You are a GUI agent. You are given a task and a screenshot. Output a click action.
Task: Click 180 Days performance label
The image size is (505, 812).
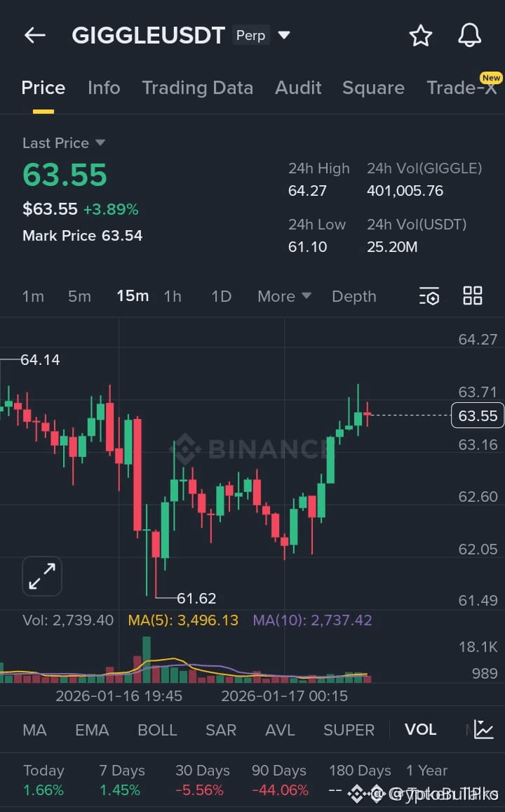tap(360, 771)
